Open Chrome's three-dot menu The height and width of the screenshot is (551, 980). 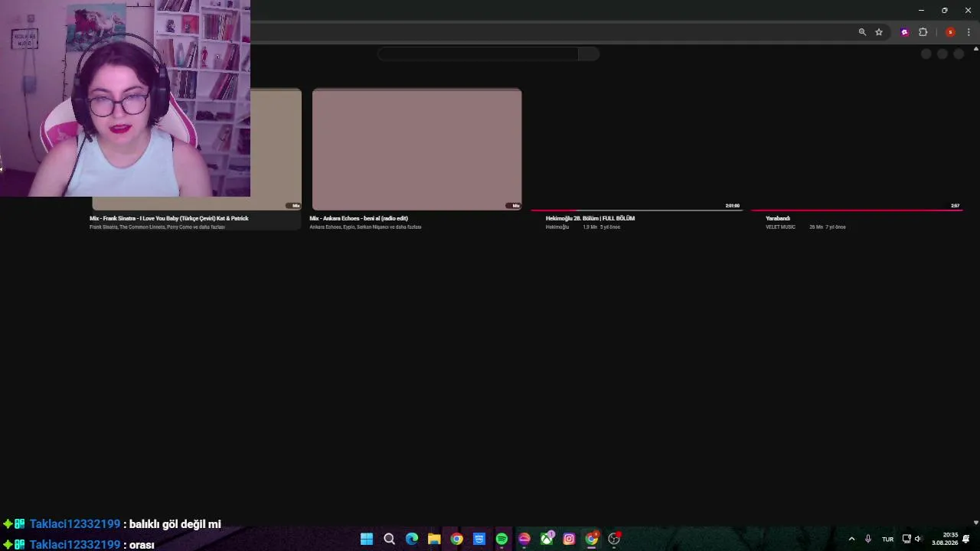(x=969, y=32)
